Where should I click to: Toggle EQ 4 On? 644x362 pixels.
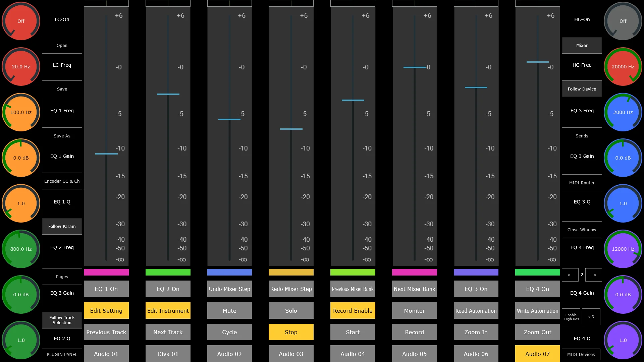538,289
